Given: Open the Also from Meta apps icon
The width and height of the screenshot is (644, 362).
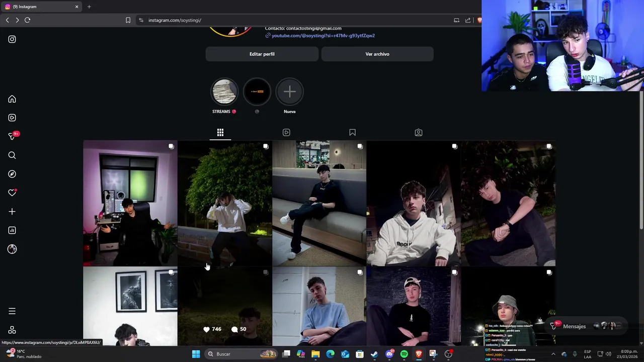Looking at the screenshot, I should 12,330.
